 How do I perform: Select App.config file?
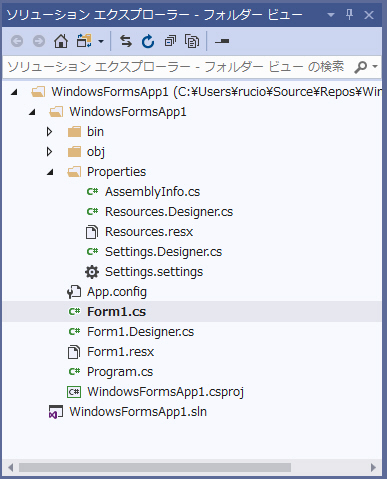117,292
